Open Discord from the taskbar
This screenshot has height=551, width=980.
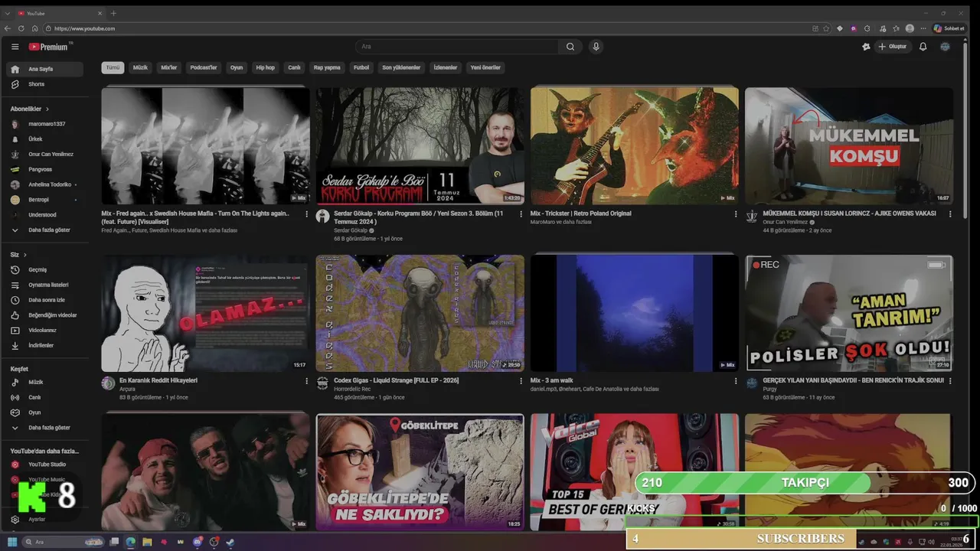pyautogui.click(x=198, y=542)
